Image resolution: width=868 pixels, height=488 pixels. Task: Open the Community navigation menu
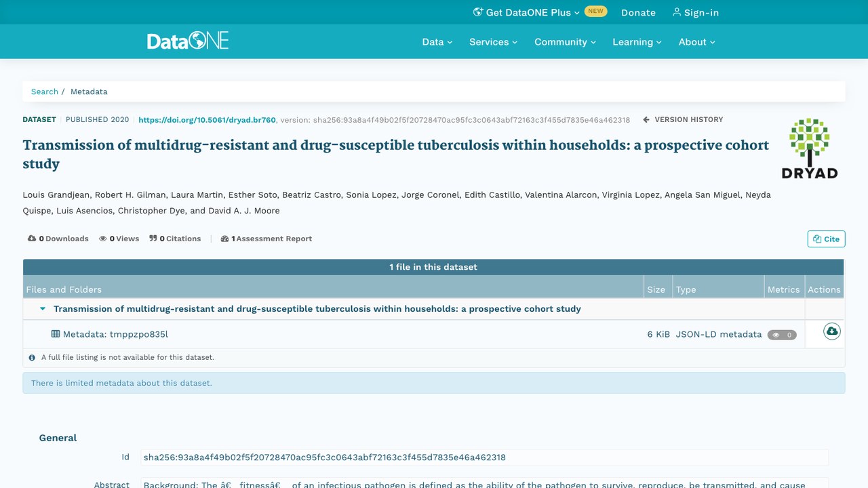pyautogui.click(x=565, y=42)
